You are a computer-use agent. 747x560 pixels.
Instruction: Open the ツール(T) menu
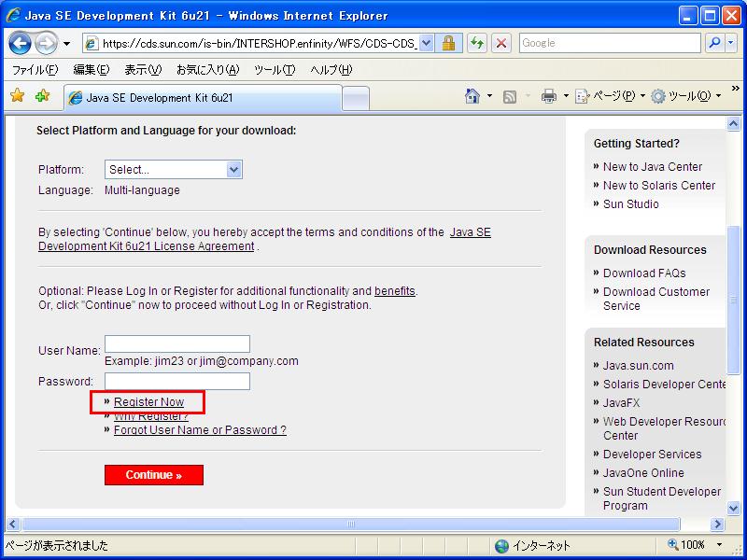click(275, 70)
